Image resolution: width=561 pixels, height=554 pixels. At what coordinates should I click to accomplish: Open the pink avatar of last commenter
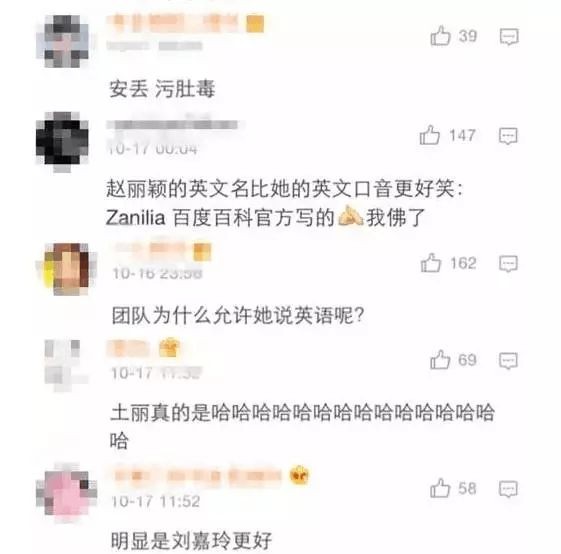67,493
